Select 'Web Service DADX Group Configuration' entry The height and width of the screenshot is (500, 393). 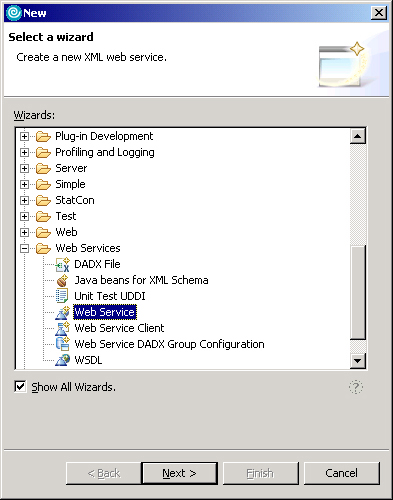169,344
